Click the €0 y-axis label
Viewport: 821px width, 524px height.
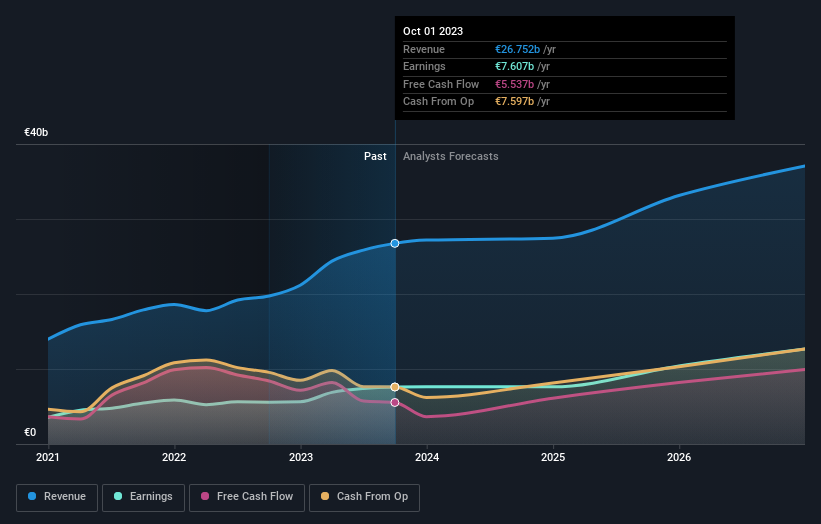tap(30, 432)
